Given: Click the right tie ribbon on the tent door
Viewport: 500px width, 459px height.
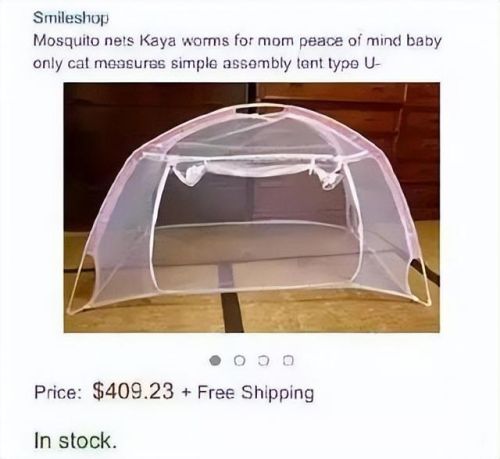Looking at the screenshot, I should (327, 175).
